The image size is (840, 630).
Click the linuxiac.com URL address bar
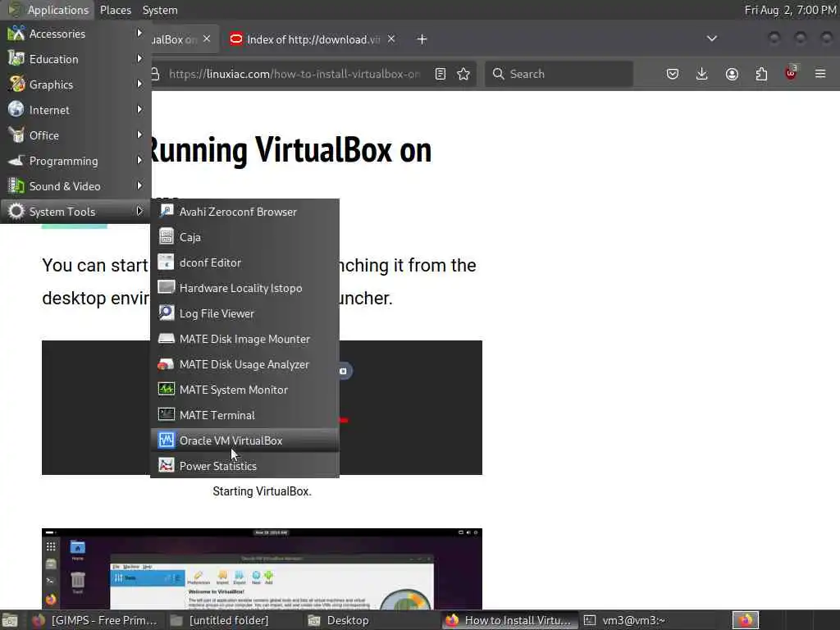coord(294,74)
